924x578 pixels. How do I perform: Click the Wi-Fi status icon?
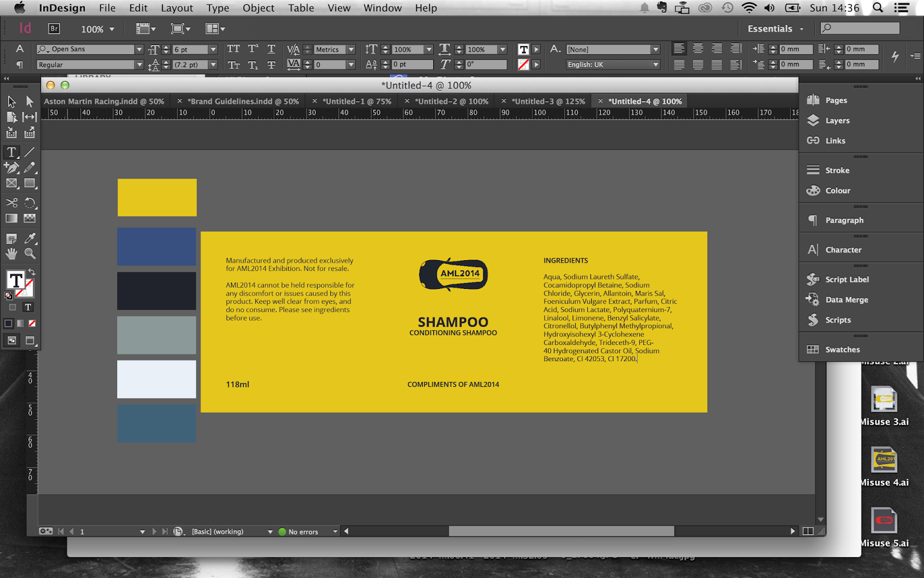point(749,8)
